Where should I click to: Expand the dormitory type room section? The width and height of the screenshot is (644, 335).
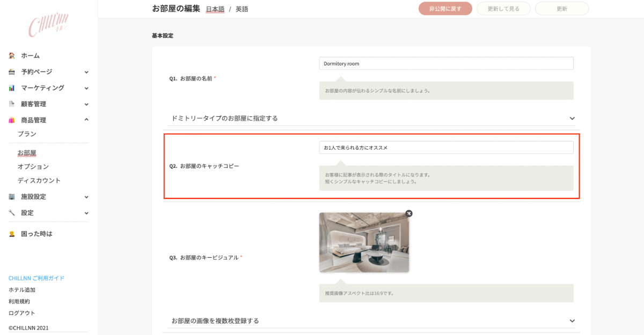[572, 118]
